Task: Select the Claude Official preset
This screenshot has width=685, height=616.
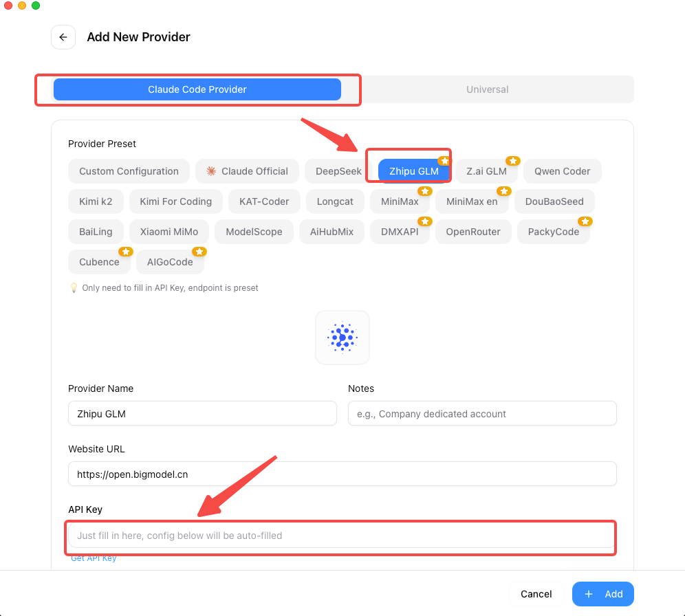Action: point(247,171)
